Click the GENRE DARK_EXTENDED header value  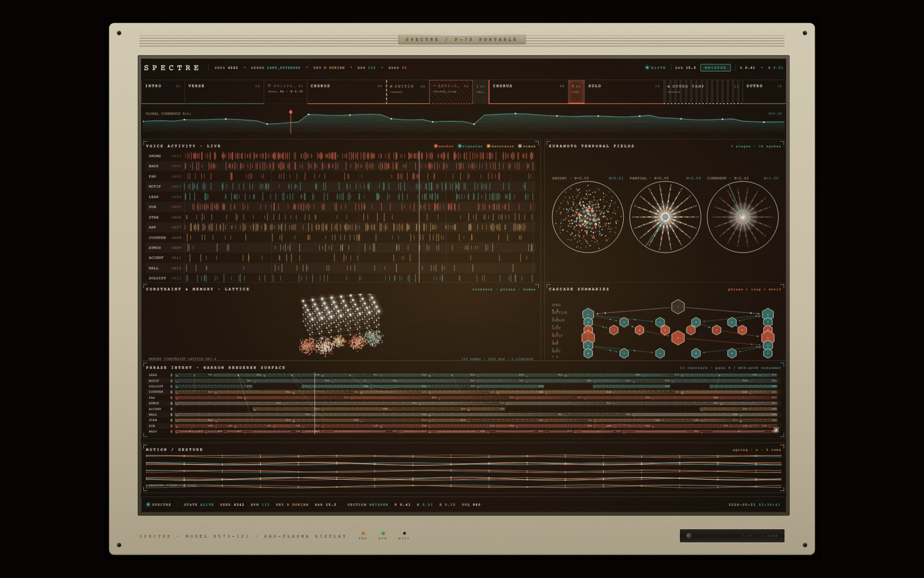point(275,68)
